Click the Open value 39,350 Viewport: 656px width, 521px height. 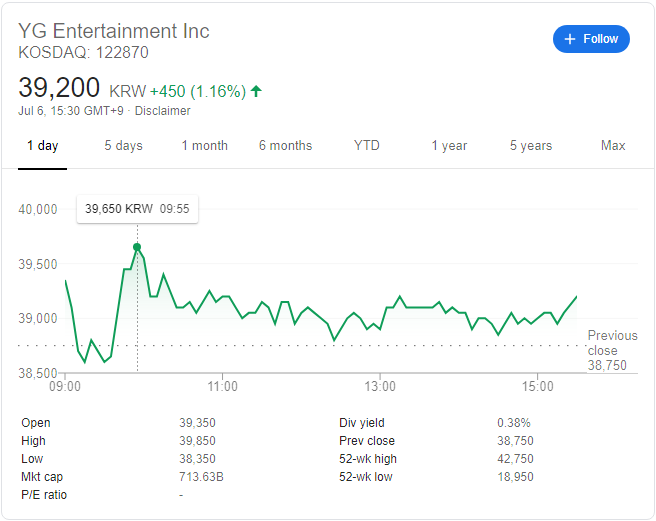197,423
